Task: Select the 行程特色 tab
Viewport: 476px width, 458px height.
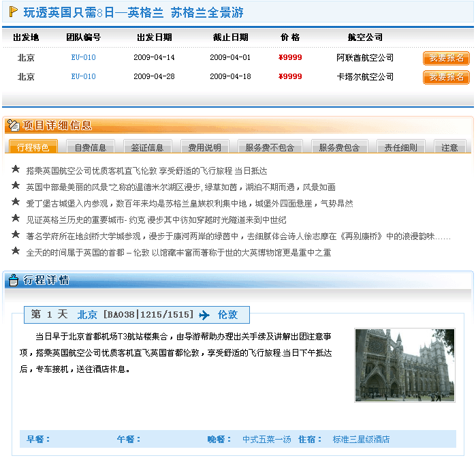Action: click(x=33, y=146)
